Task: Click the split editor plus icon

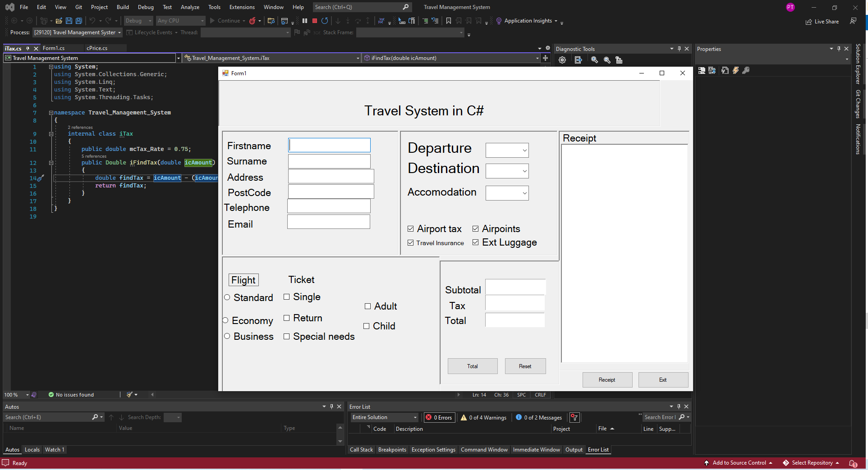Action: (546, 58)
